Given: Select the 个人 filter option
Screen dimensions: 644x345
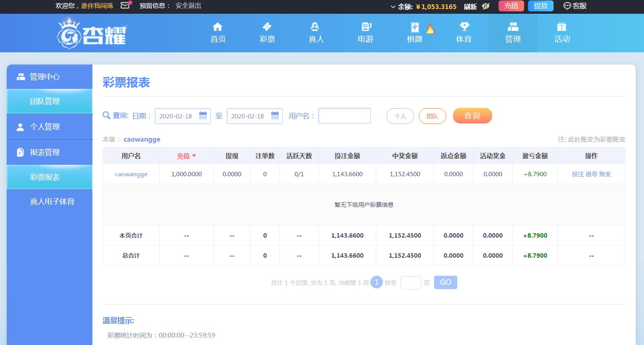Looking at the screenshot, I should (x=400, y=116).
